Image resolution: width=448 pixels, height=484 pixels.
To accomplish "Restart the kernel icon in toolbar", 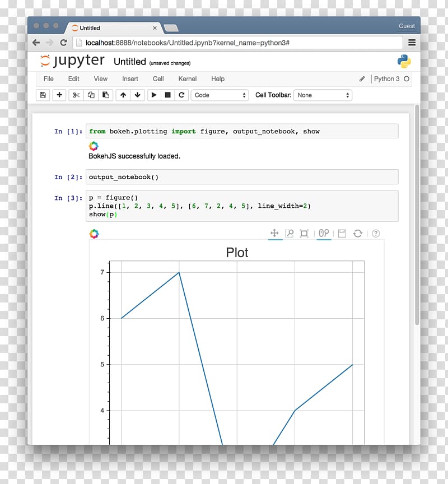I will (182, 95).
